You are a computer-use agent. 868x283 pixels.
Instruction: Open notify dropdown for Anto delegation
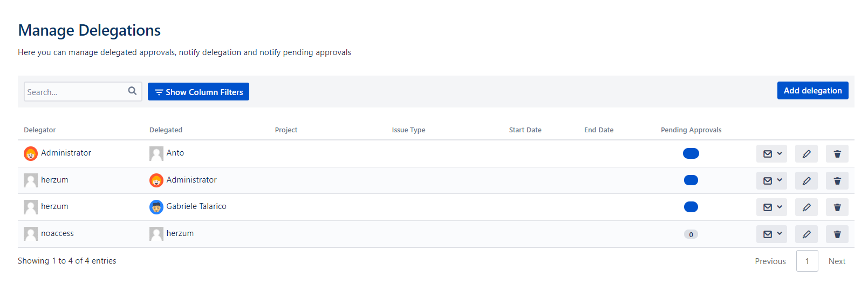pyautogui.click(x=771, y=154)
